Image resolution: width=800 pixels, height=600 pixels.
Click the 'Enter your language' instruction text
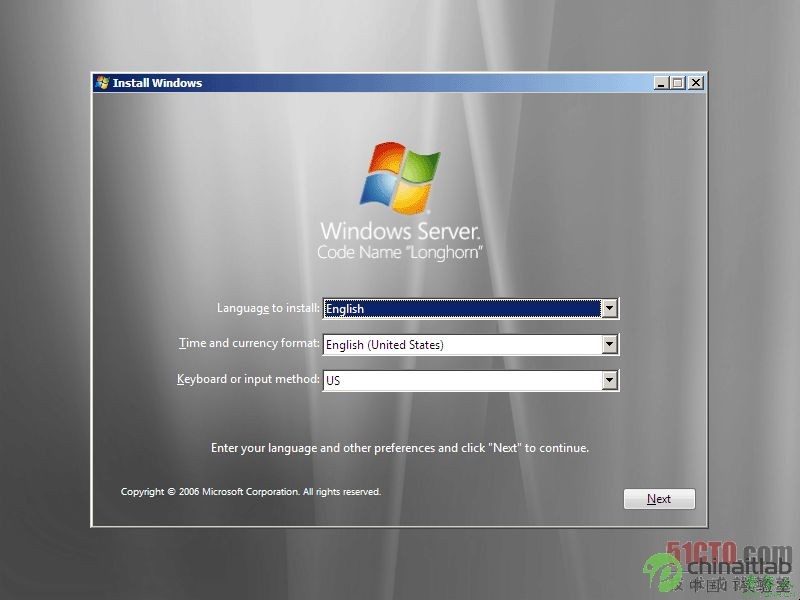(400, 447)
